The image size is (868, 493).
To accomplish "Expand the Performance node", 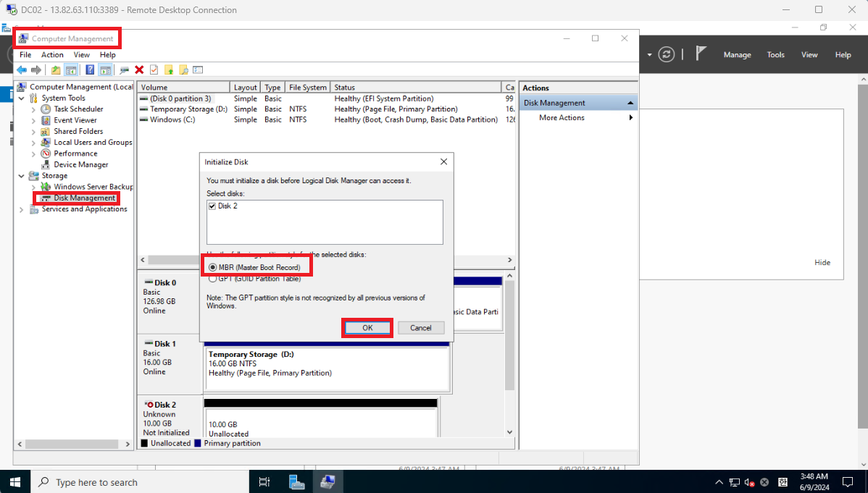I will pyautogui.click(x=33, y=153).
